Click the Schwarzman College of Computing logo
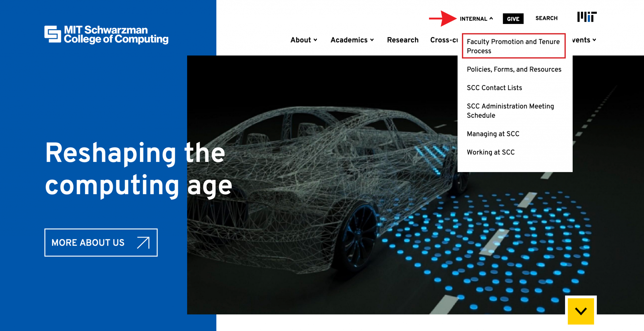The image size is (644, 331). (x=106, y=35)
